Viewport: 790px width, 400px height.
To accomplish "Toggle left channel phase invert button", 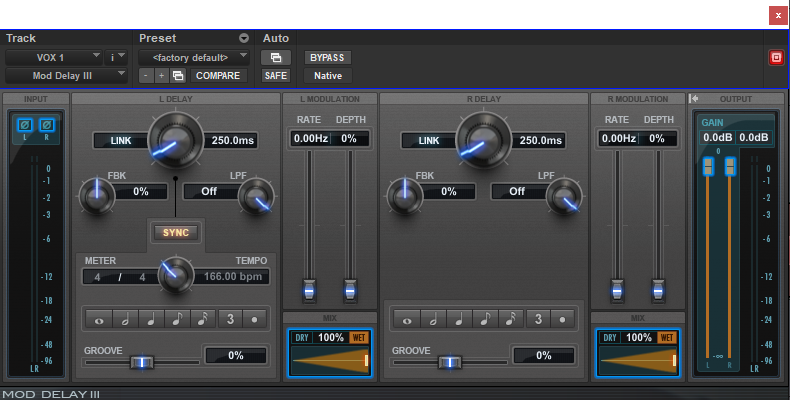I will pos(25,124).
